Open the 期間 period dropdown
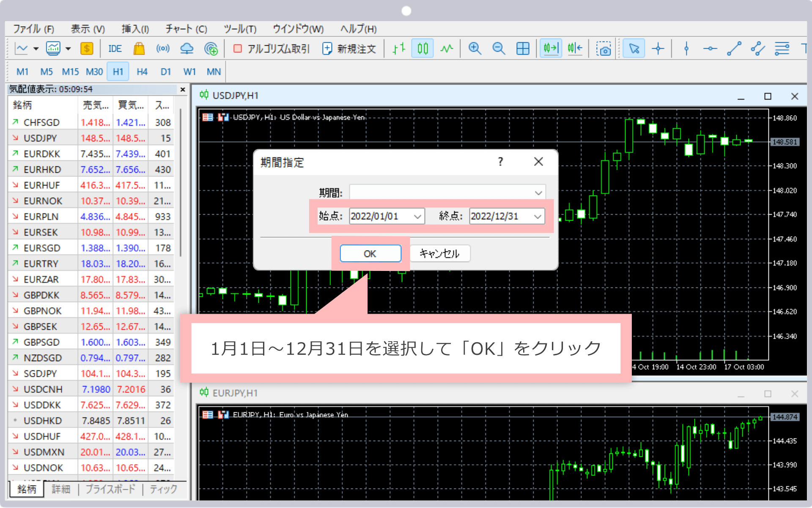812x508 pixels. coord(538,192)
